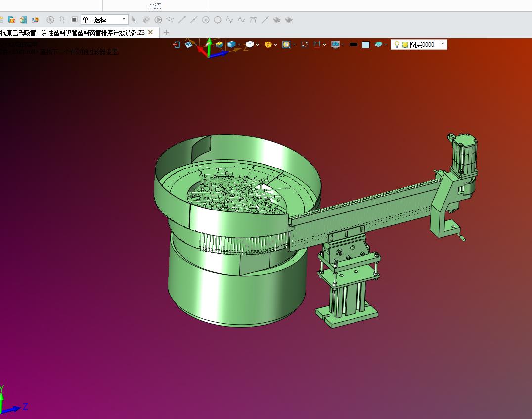This screenshot has width=532, height=419.
Task: Click the view orientation icon
Action: pyautogui.click(x=189, y=45)
